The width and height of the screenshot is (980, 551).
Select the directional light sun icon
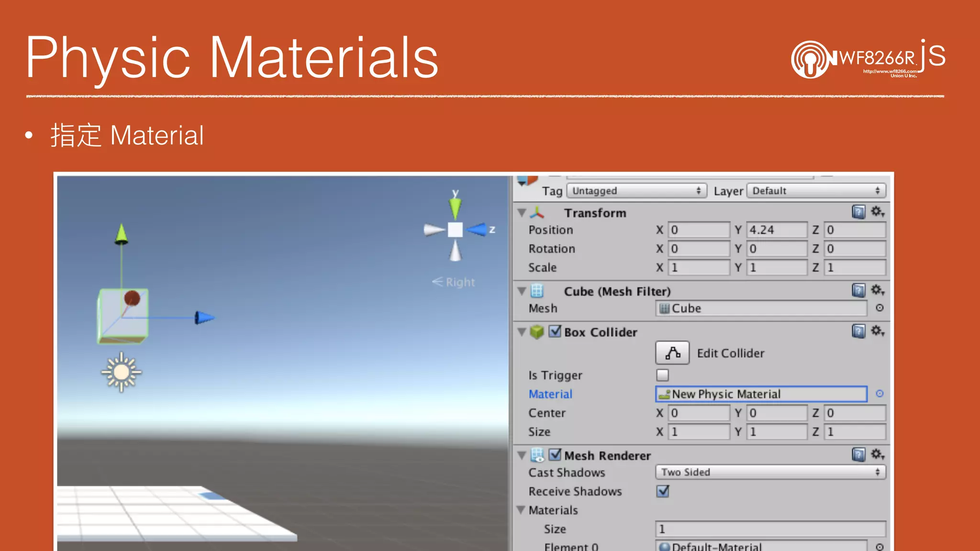122,372
